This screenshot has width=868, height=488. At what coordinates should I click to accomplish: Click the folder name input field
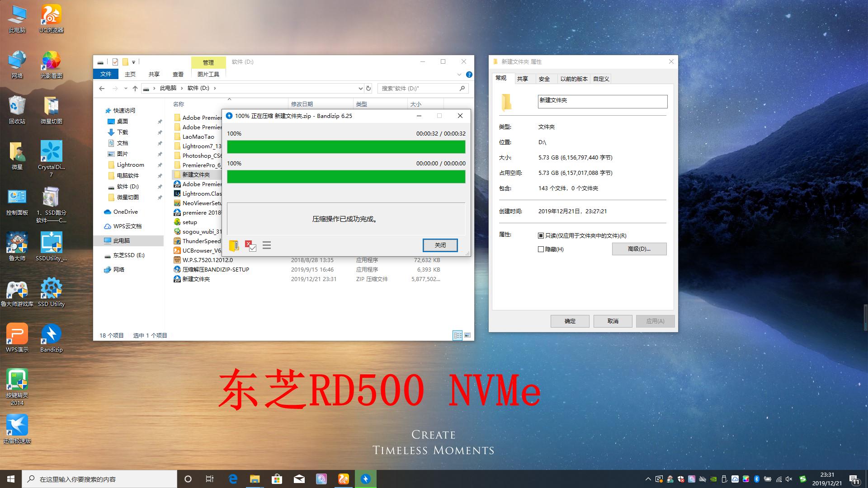(602, 101)
